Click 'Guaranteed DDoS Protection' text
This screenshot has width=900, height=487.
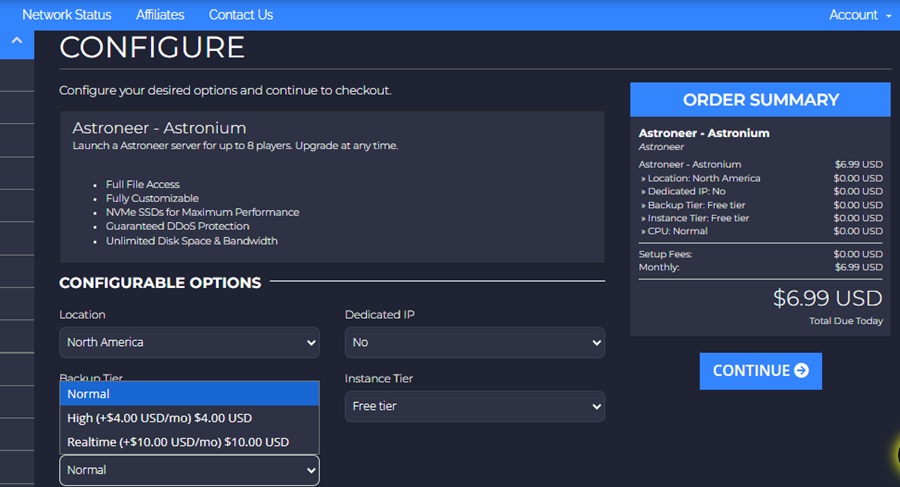point(177,226)
